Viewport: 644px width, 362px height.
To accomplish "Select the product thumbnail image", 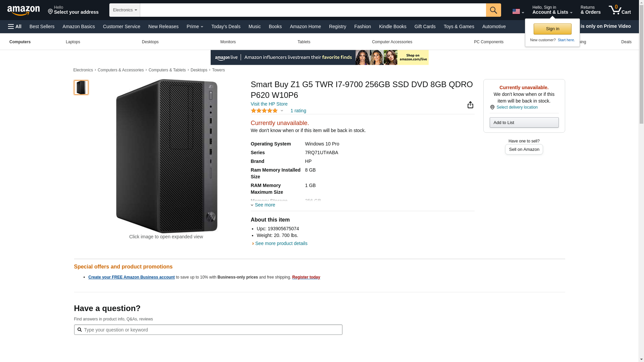I will point(81,87).
